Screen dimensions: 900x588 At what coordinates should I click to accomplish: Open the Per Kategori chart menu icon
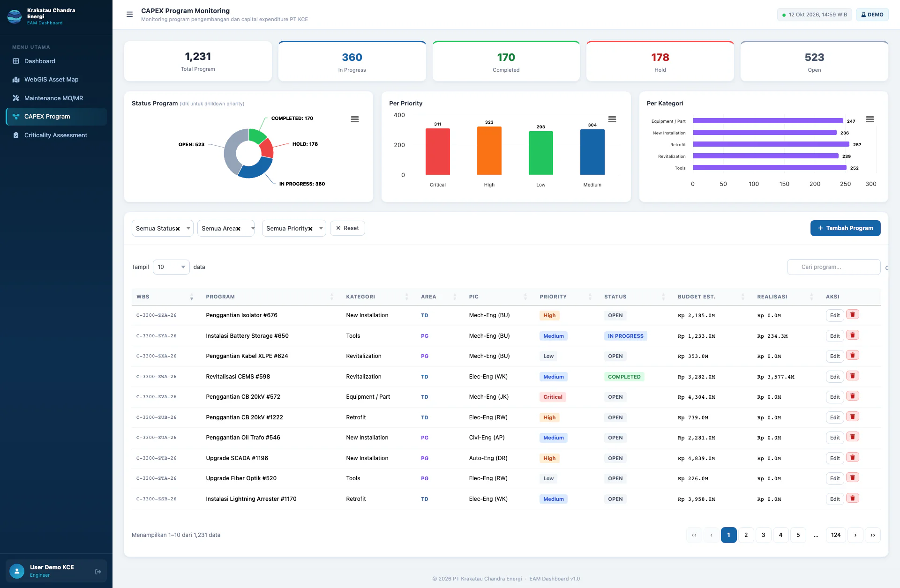[870, 119]
